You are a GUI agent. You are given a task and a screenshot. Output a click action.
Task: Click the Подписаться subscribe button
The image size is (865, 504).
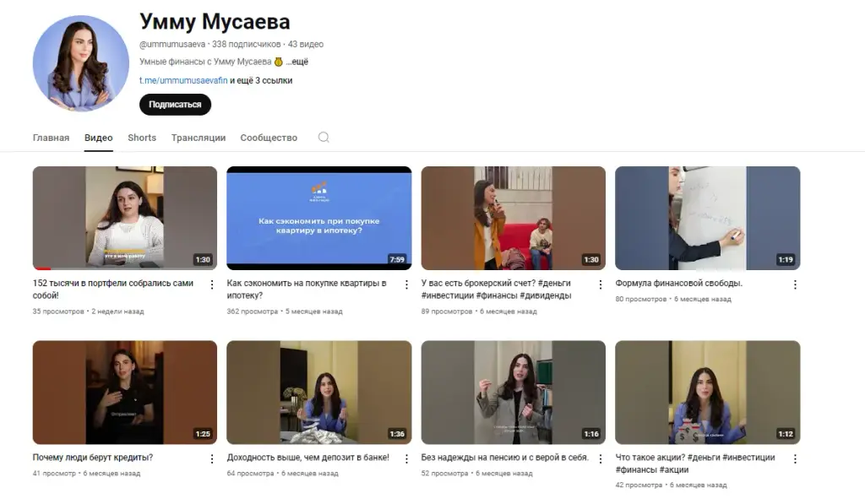point(175,104)
